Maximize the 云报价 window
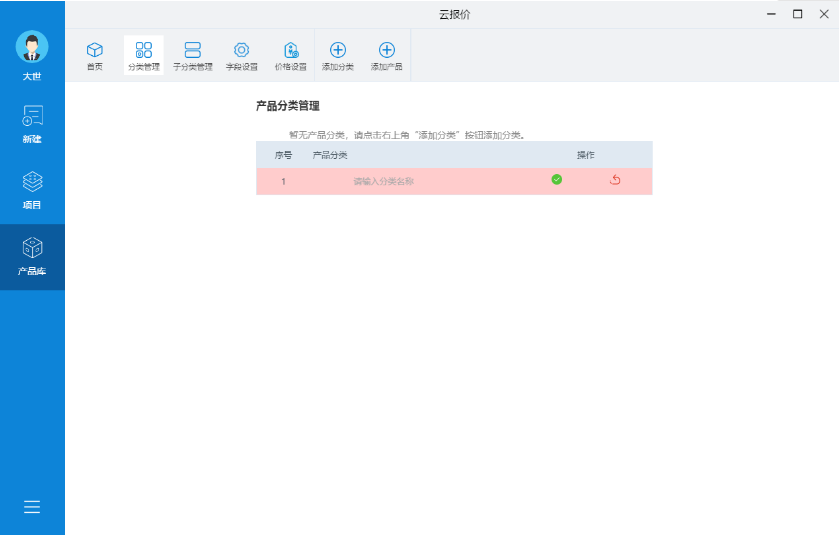 [797, 14]
